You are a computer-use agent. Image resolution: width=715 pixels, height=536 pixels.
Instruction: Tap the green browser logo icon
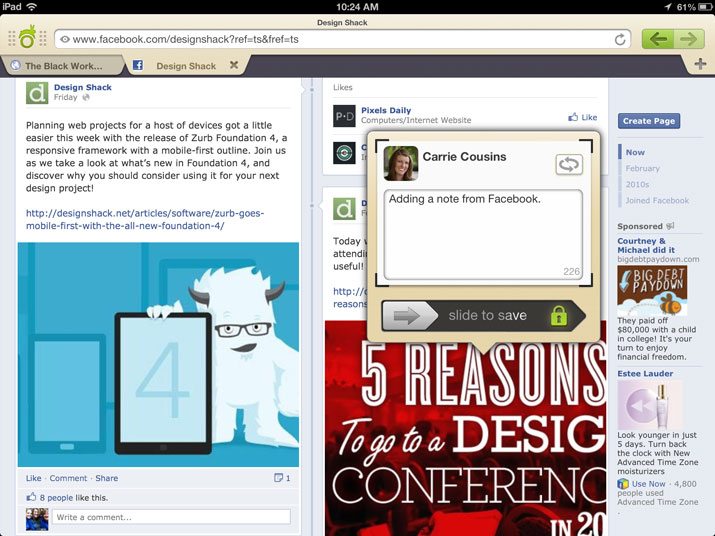tap(27, 36)
